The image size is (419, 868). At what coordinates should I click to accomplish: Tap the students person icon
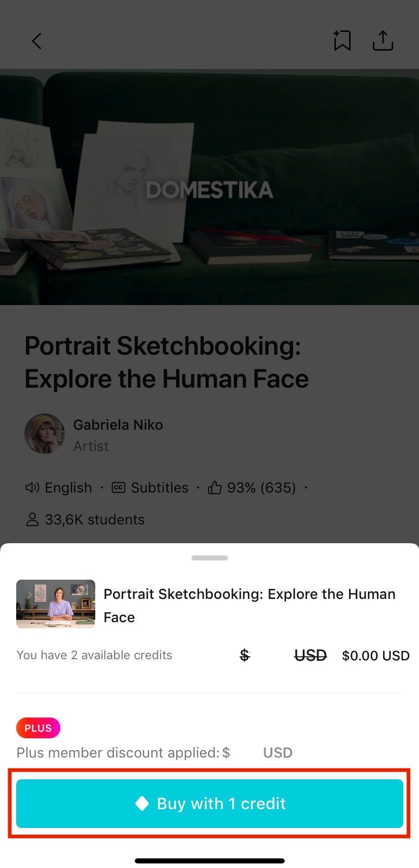pos(32,519)
